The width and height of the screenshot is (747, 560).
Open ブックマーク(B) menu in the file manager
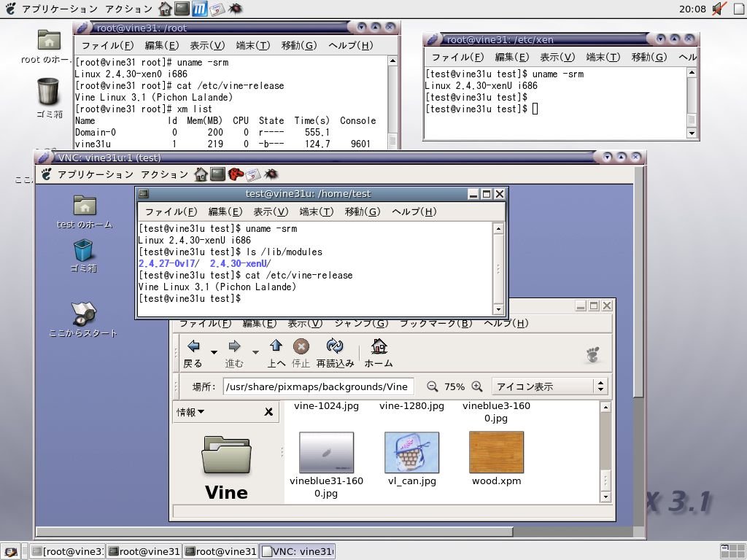tap(436, 323)
